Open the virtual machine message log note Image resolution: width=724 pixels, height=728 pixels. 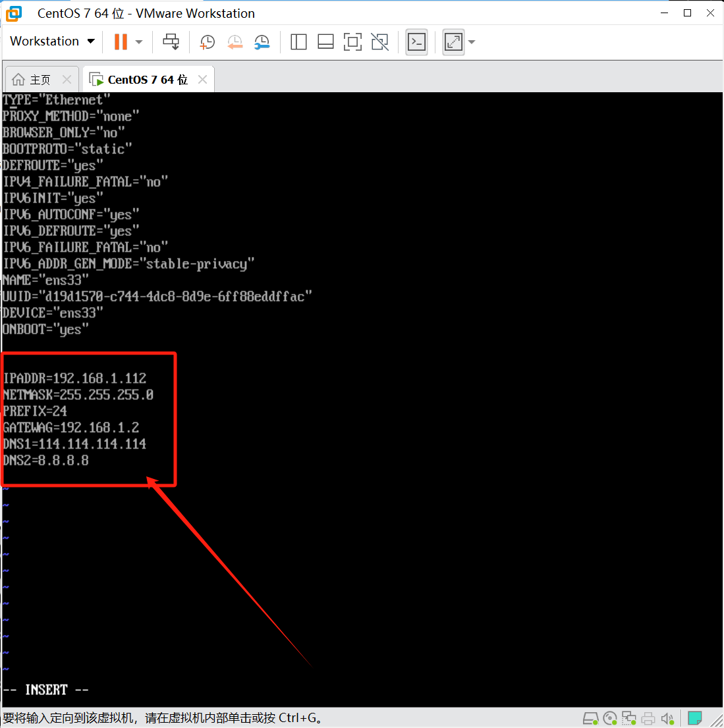pos(695,717)
